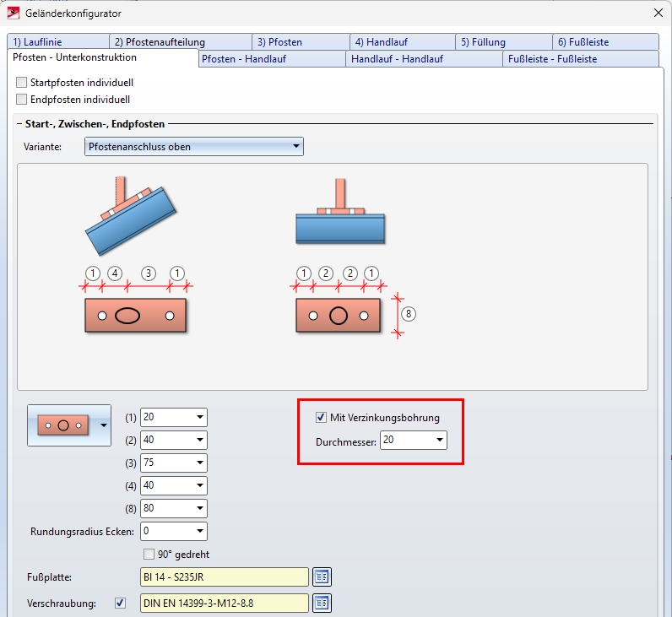Toggle the 90° gedreht checkbox
672x617 pixels.
pos(149,554)
